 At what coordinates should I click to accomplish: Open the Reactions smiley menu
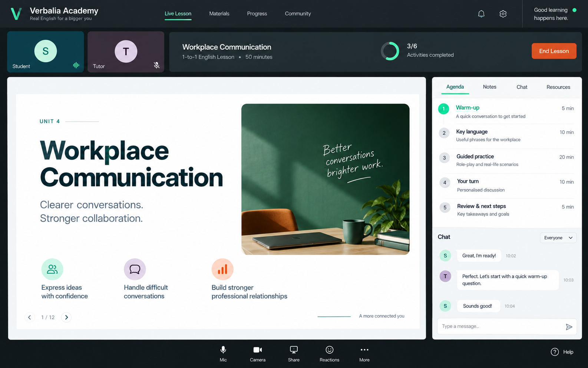click(330, 354)
